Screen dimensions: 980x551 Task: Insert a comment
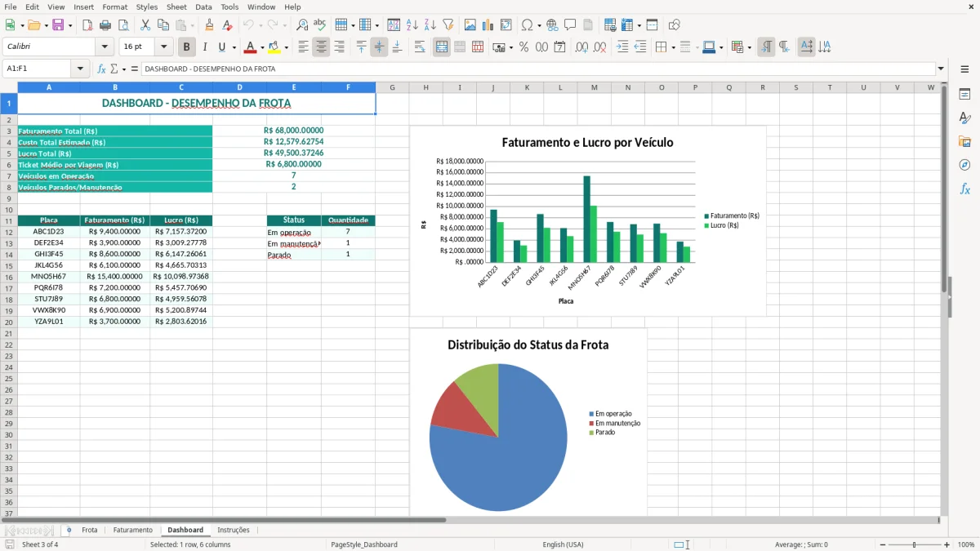pyautogui.click(x=570, y=25)
